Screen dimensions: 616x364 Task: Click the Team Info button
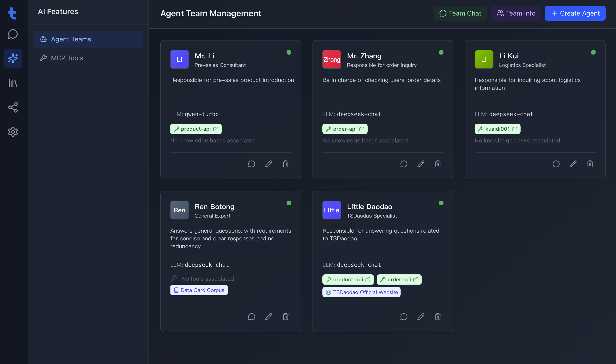point(516,13)
